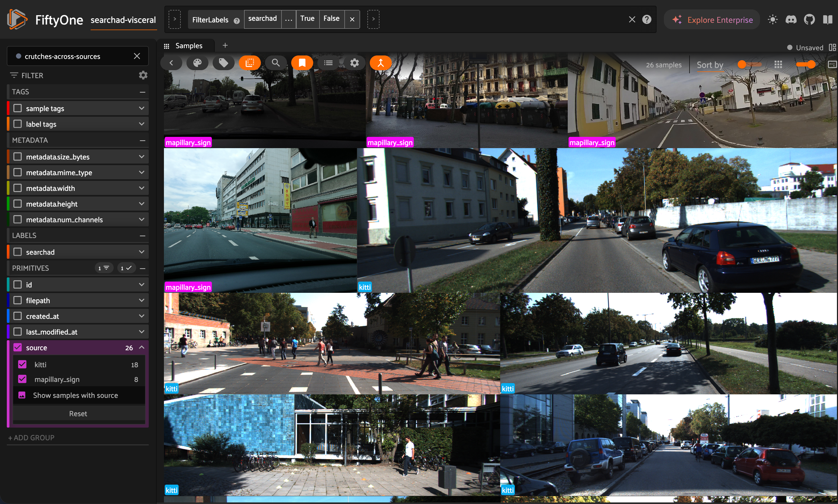
Task: Open the GitHub repository icon
Action: coord(809,20)
